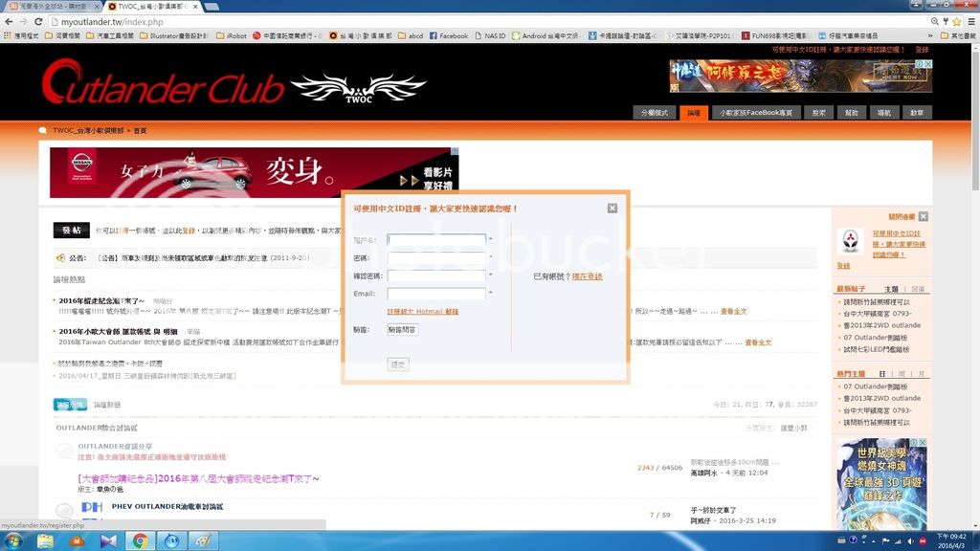Viewport: 980px width, 551px height.
Task: Click the Mitsubishi avatar in the sidebar
Action: coord(851,240)
